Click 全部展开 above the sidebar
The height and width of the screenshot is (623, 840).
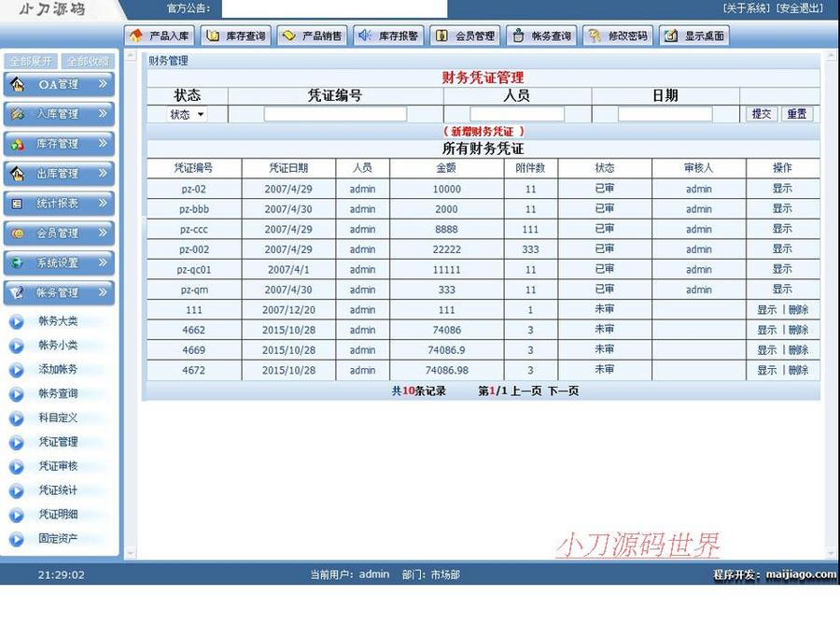click(x=32, y=60)
